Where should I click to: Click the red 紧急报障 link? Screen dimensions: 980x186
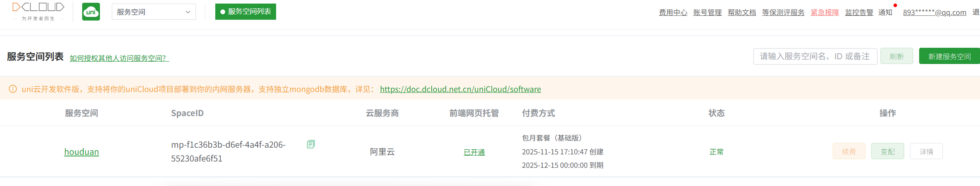(x=825, y=12)
